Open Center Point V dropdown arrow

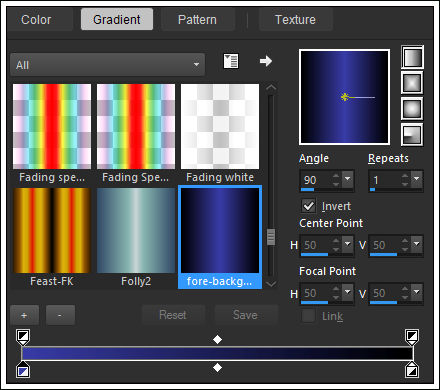pos(417,244)
